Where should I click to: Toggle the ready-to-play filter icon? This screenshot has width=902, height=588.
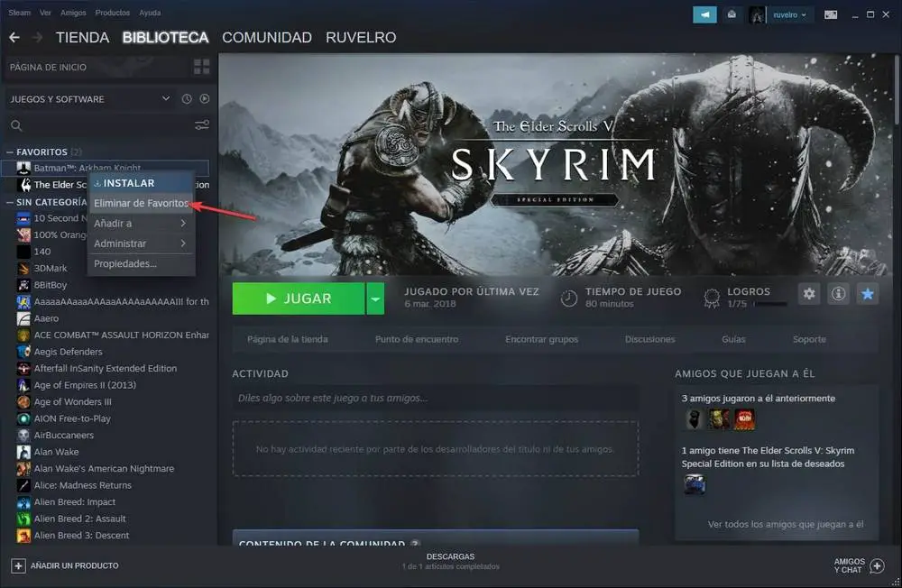coord(204,99)
